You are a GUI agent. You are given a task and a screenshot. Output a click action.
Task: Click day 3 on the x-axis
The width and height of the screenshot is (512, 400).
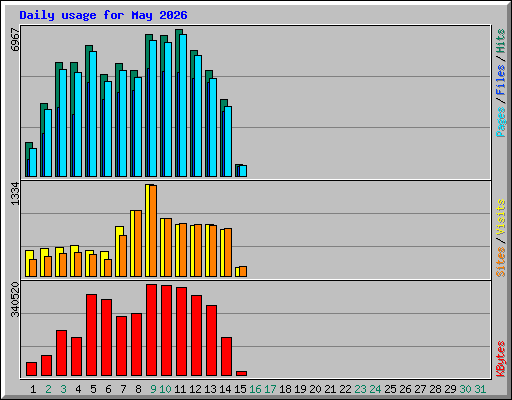63,389
